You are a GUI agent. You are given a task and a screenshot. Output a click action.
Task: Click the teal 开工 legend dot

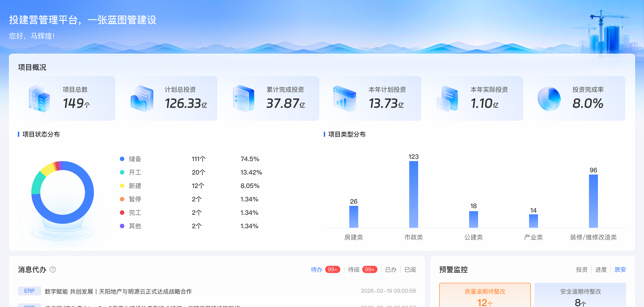pos(122,172)
